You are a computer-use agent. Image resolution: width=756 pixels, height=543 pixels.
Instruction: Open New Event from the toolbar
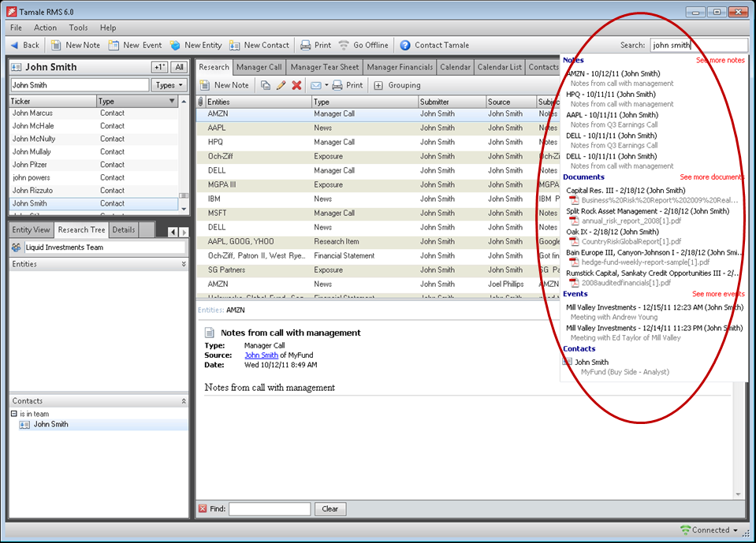coord(136,45)
